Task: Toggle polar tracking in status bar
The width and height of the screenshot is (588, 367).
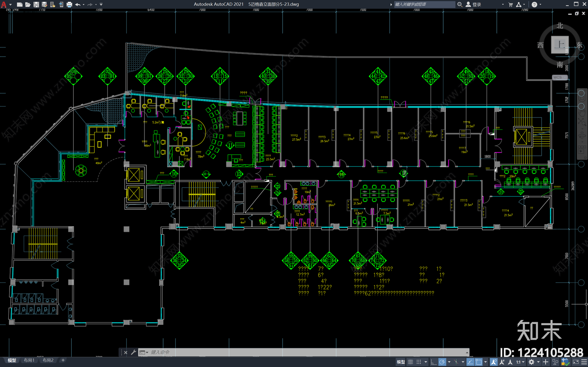Action: click(442, 362)
